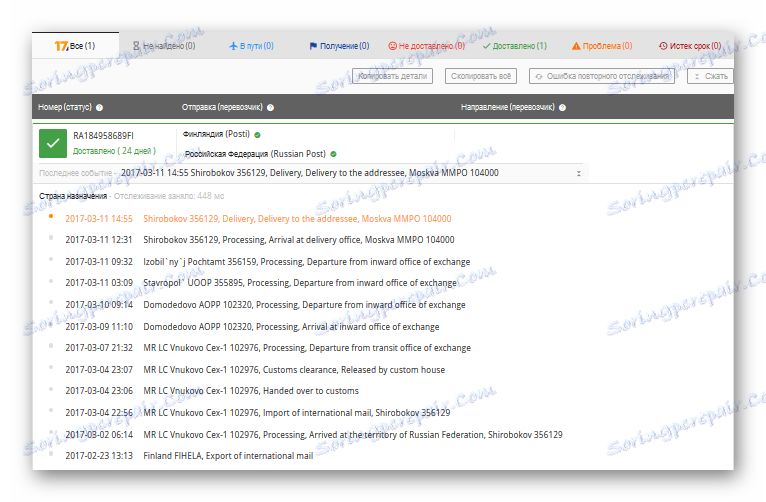Click green status dot beside Posti
766x502 pixels.
pos(257,135)
